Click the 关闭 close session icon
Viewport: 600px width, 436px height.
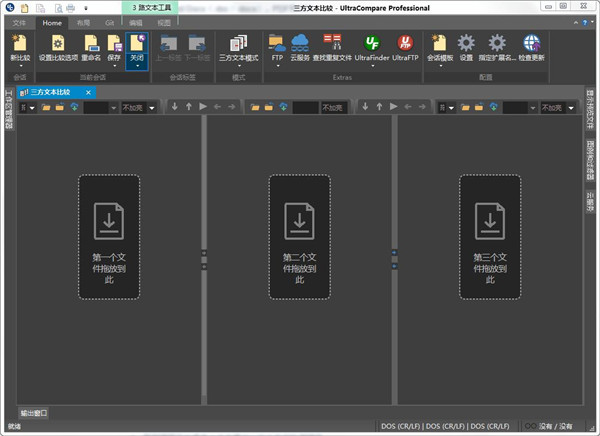click(137, 42)
